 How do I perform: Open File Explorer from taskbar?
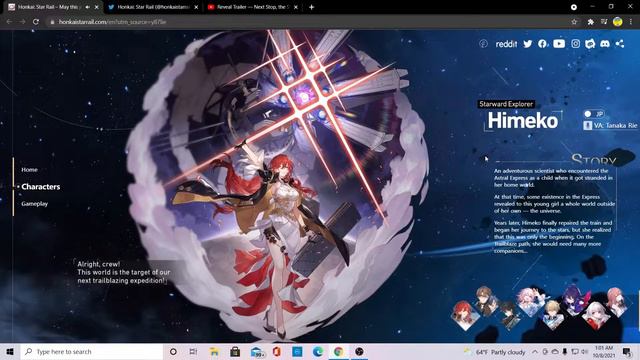214,351
